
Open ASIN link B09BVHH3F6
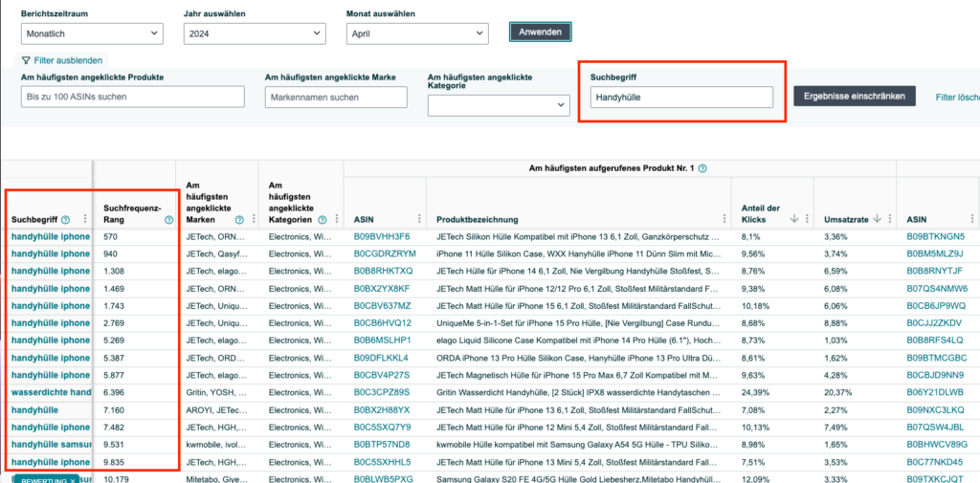382,237
